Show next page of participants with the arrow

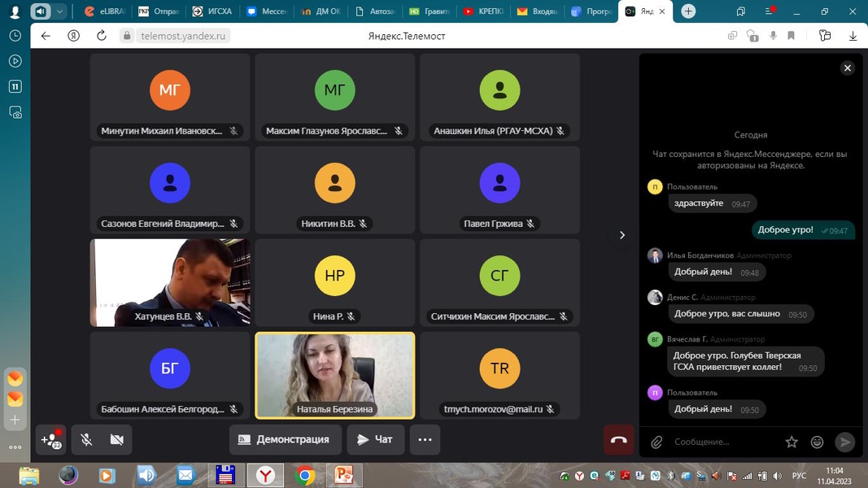(622, 235)
